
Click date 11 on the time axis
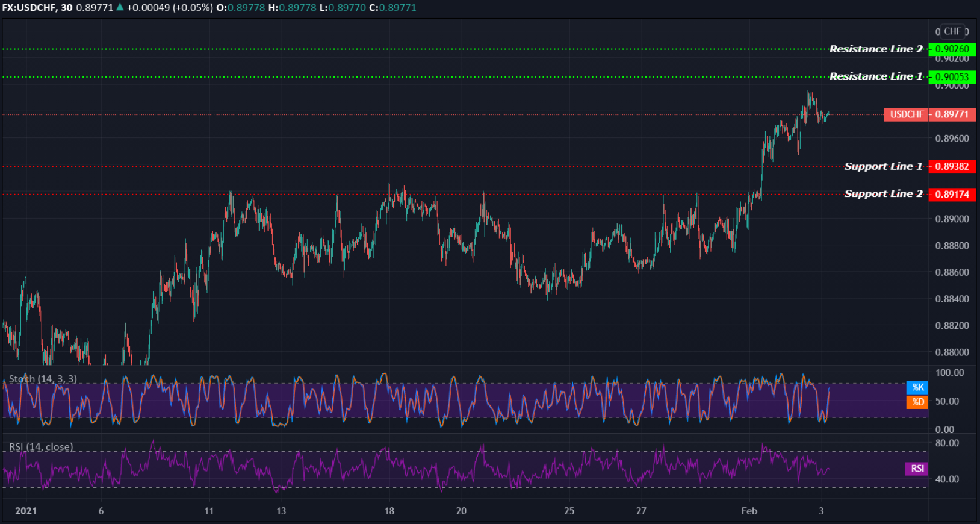coord(209,511)
